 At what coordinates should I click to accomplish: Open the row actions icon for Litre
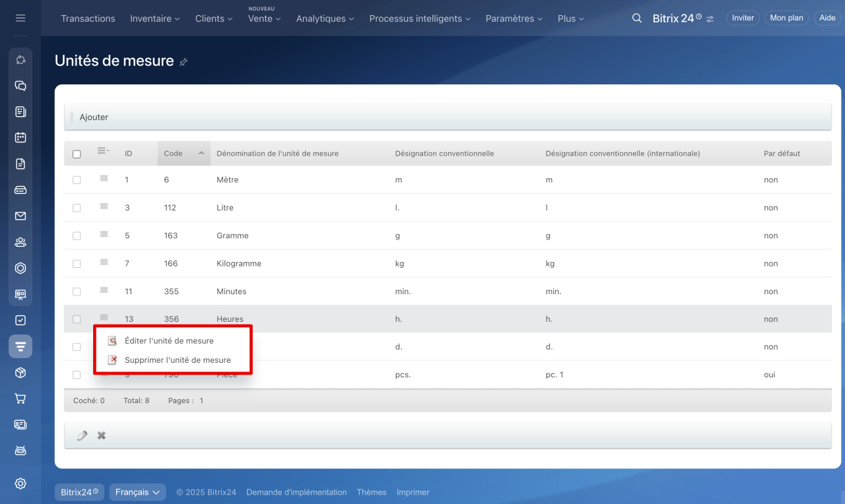point(104,206)
